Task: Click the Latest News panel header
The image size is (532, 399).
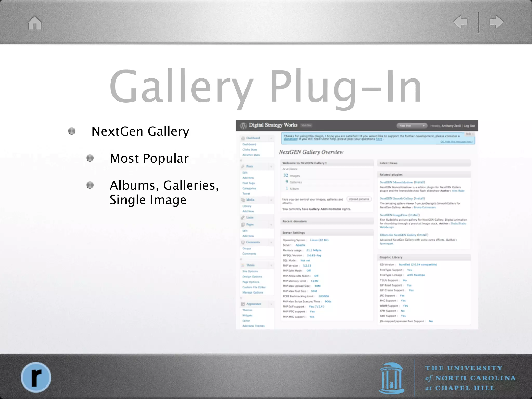Action: tap(424, 163)
